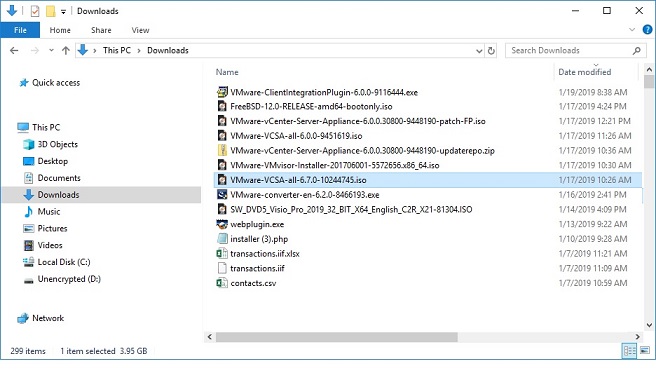Sort by the Name column header
This screenshot has width=656, height=387.
coord(227,72)
